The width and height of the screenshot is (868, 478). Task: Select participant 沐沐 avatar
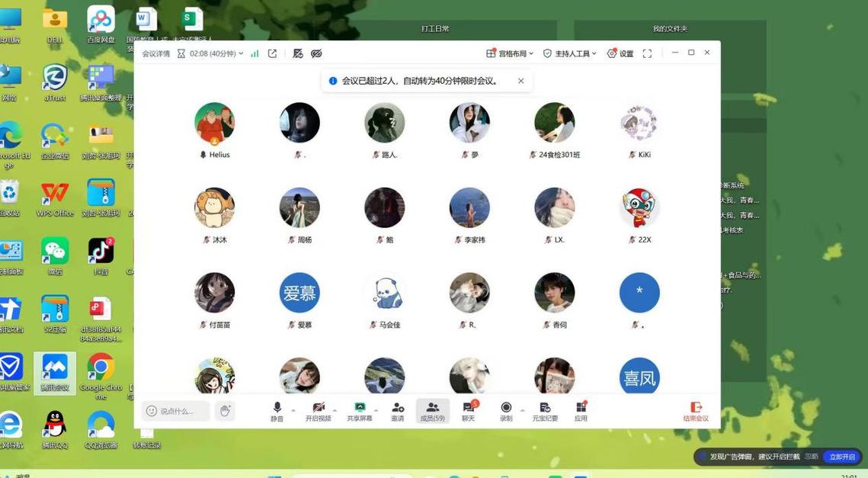click(215, 207)
